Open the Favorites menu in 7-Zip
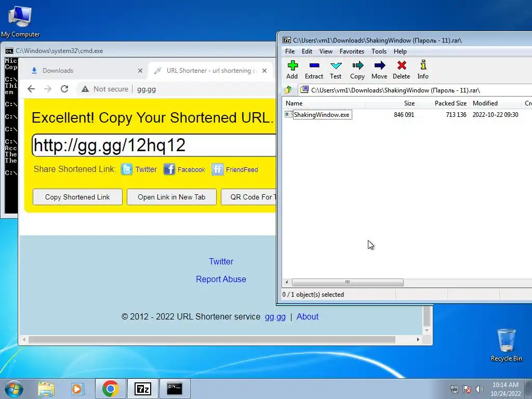Screen dimensions: 532x399 352,51
